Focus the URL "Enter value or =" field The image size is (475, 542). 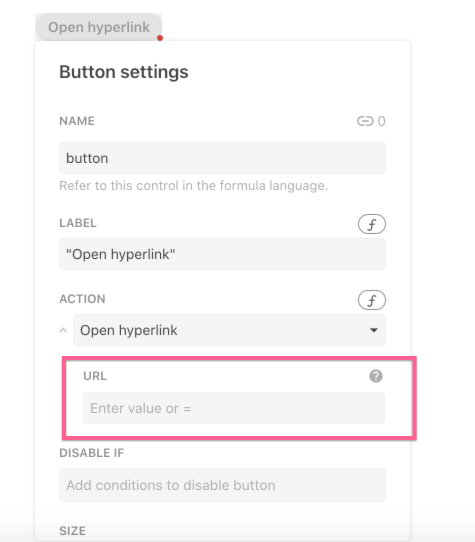click(x=234, y=408)
